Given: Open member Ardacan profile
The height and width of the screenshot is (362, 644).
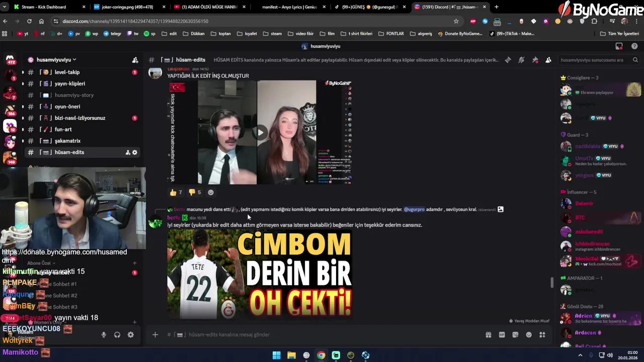Looking at the screenshot, I should (586, 333).
